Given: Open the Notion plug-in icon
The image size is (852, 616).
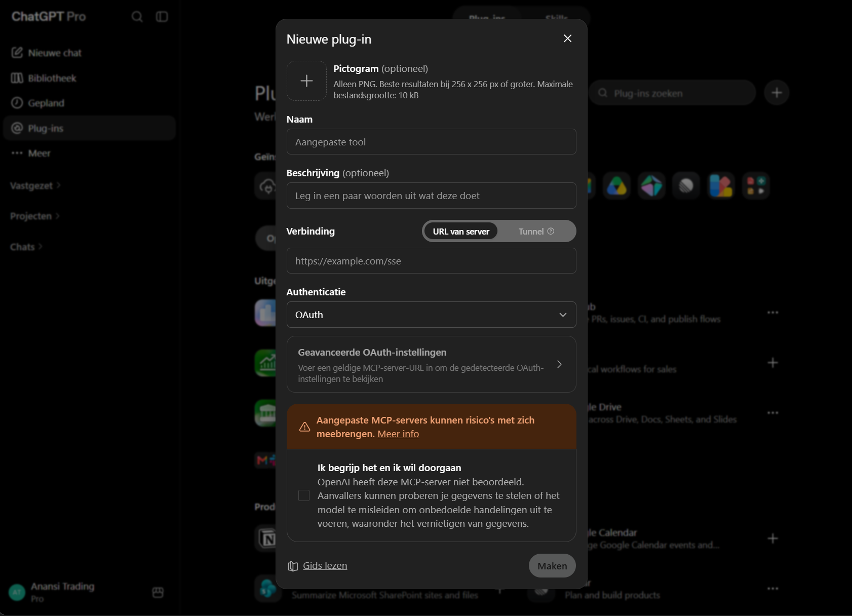Looking at the screenshot, I should click(266, 538).
